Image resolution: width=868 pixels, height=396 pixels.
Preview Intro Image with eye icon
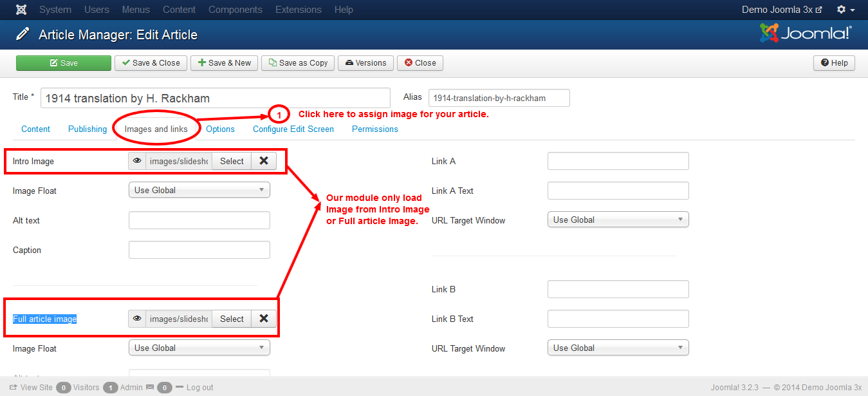[x=137, y=161]
